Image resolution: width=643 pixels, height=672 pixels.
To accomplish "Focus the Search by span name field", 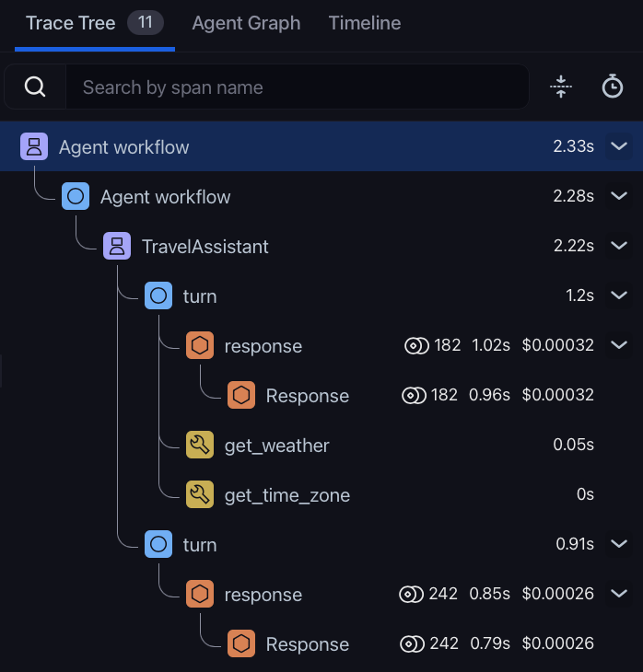I will click(x=297, y=87).
